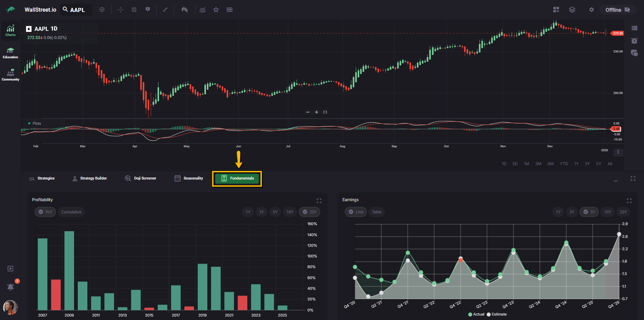Add AAPL to favorites with star icon
644x320 pixels.
coord(216,10)
